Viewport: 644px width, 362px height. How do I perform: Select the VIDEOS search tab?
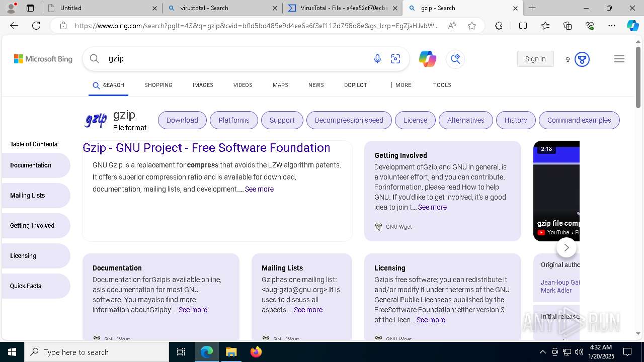(243, 85)
